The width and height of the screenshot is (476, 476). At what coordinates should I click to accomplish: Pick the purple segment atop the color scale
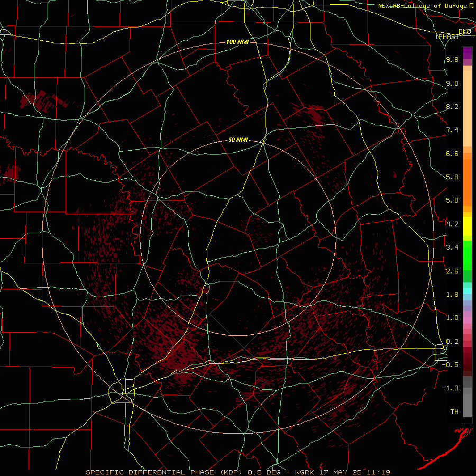tap(467, 53)
